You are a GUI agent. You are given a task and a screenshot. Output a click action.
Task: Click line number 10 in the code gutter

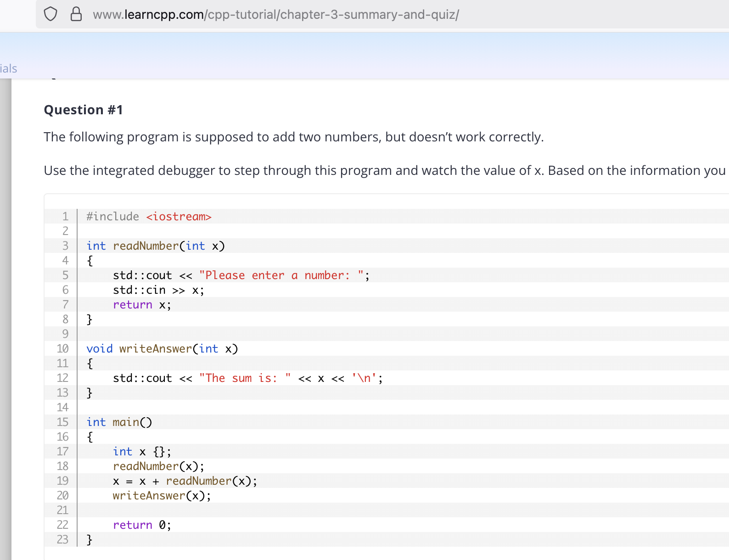pos(62,349)
